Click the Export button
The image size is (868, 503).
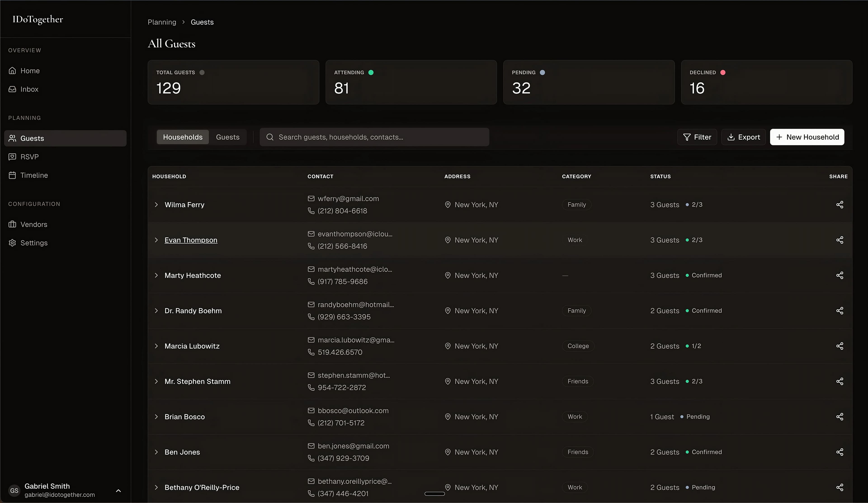[743, 137]
